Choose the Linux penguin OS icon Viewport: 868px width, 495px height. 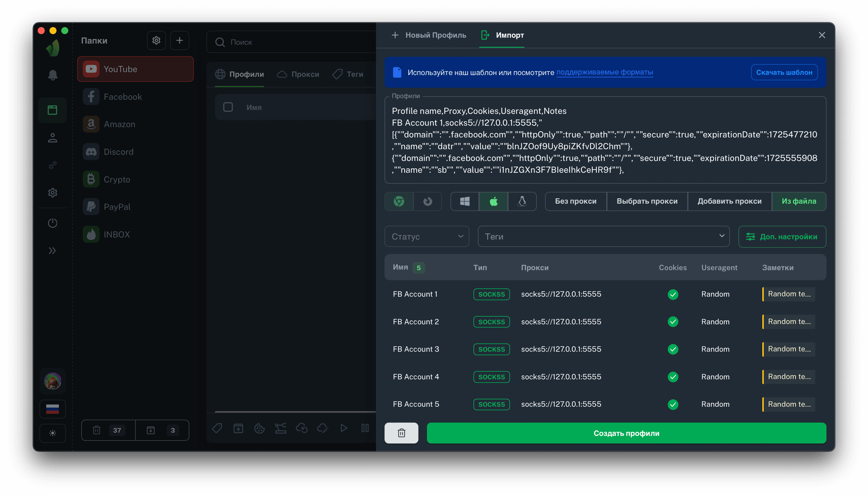pos(522,201)
